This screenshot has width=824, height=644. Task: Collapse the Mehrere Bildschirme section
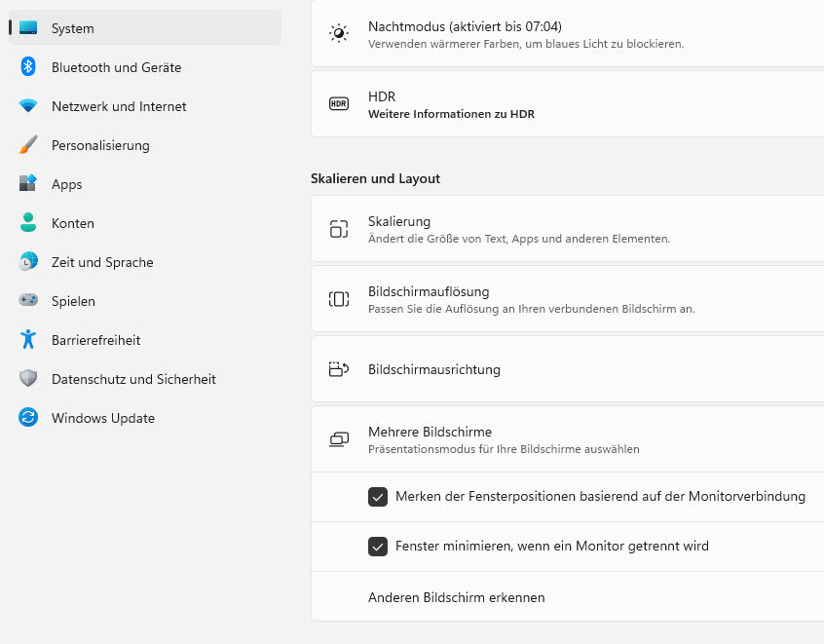click(x=568, y=439)
